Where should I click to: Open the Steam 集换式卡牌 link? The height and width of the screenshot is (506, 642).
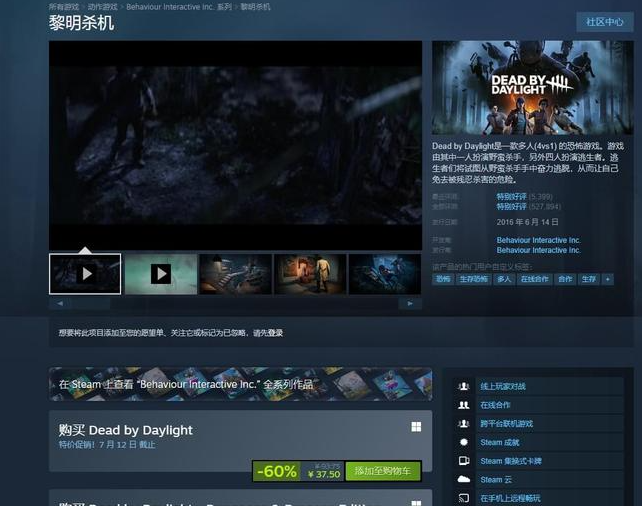point(511,461)
